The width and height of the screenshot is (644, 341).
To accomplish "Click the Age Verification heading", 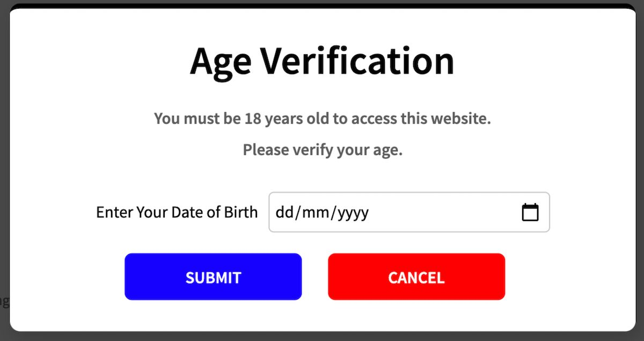I will [322, 61].
